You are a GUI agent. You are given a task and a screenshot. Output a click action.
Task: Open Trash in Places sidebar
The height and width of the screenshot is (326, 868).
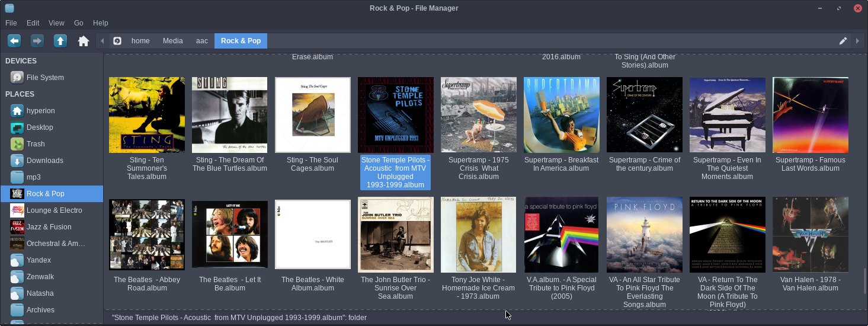[40, 144]
